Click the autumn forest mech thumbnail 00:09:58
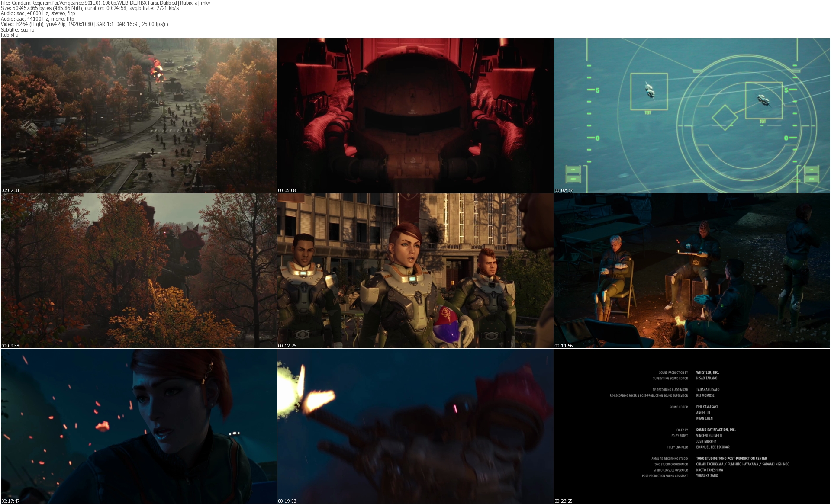Image resolution: width=831 pixels, height=504 pixels. point(138,270)
